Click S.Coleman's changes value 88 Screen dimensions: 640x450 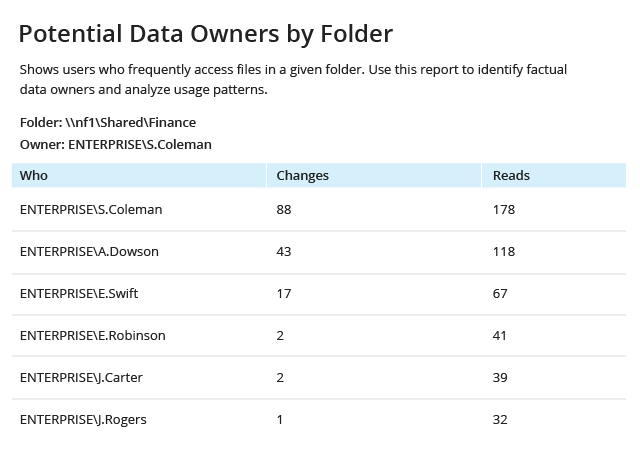point(284,209)
